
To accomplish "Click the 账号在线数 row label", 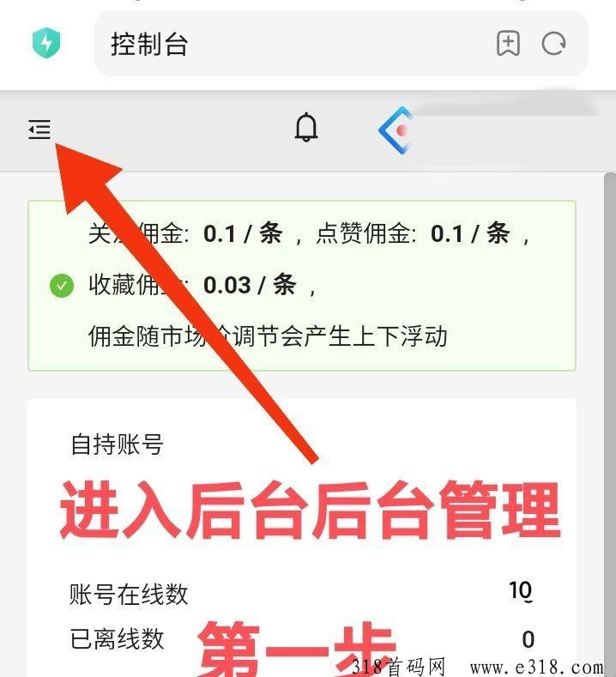I will (129, 595).
